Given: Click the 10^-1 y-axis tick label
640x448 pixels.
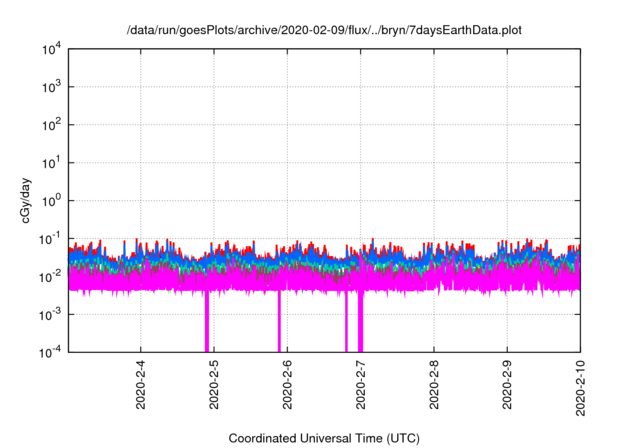Looking at the screenshot, I should click(50, 239).
